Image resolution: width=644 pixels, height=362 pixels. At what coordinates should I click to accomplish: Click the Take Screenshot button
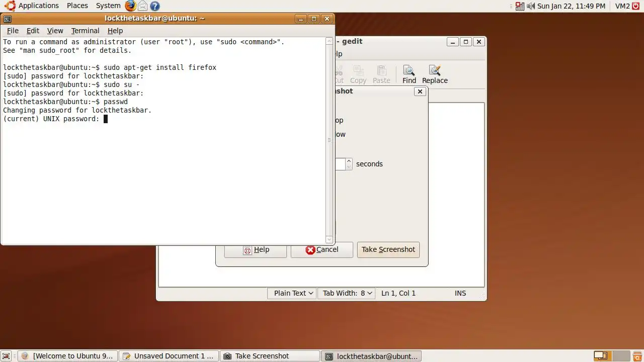388,249
